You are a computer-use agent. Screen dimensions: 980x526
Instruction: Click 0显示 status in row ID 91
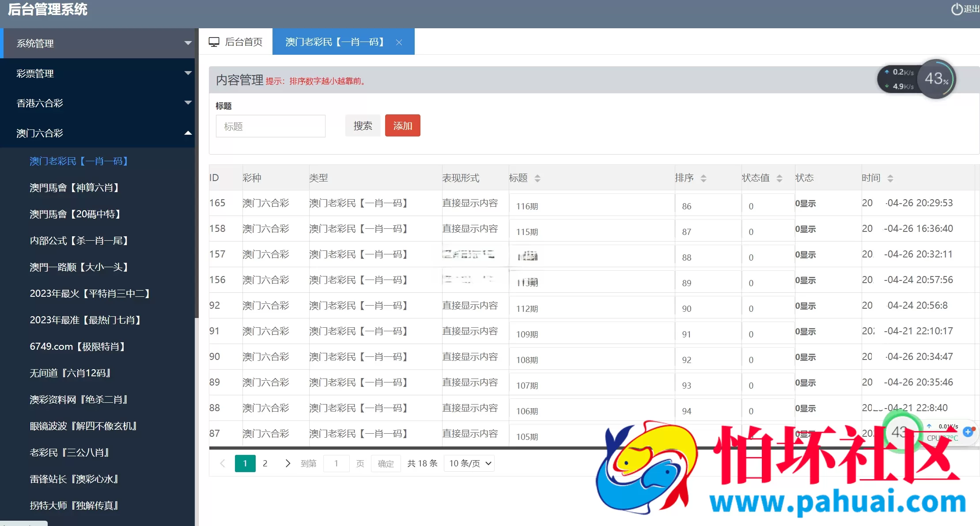806,332
